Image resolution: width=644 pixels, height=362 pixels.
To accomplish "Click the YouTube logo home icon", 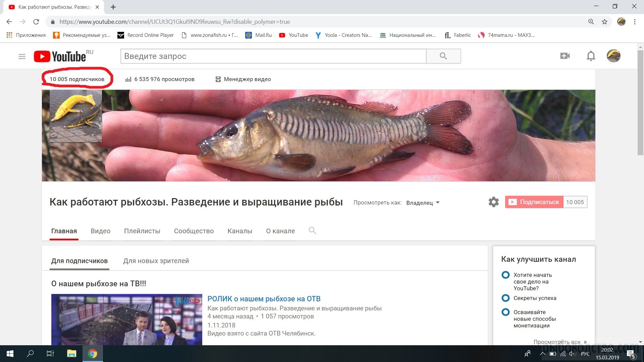I will (60, 56).
